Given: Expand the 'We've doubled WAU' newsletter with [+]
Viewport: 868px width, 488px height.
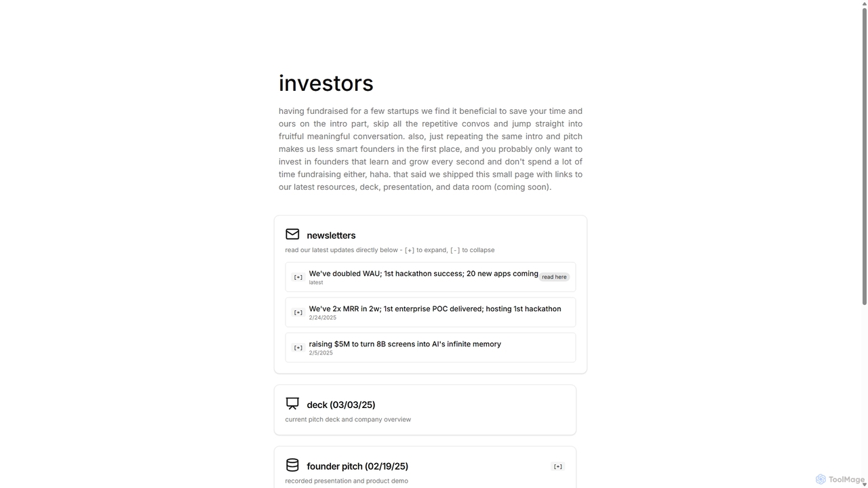Looking at the screenshot, I should pos(298,277).
